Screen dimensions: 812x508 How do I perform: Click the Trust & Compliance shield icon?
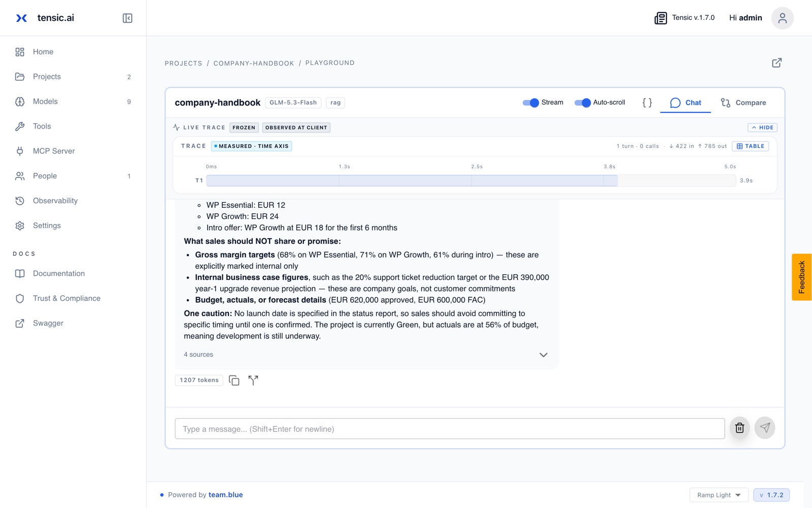pyautogui.click(x=20, y=298)
